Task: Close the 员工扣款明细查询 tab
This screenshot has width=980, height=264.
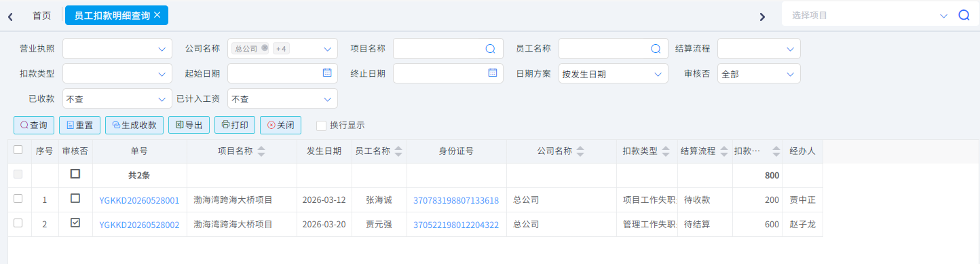Action: (157, 15)
